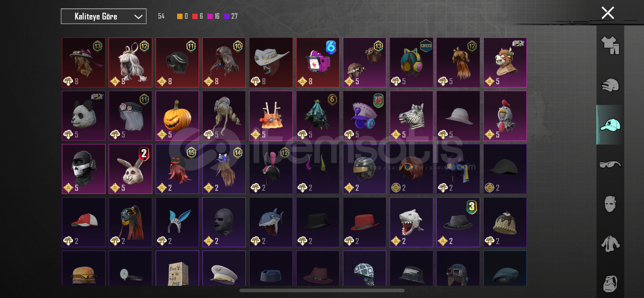Select the blue shark head item
644x298 pixels.
(x=271, y=222)
